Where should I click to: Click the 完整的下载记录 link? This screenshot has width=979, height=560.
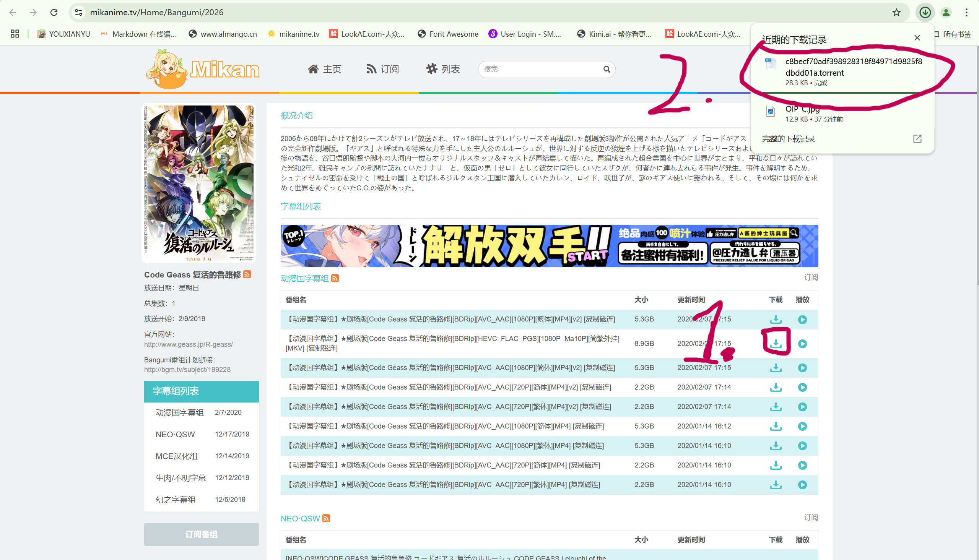coord(788,139)
